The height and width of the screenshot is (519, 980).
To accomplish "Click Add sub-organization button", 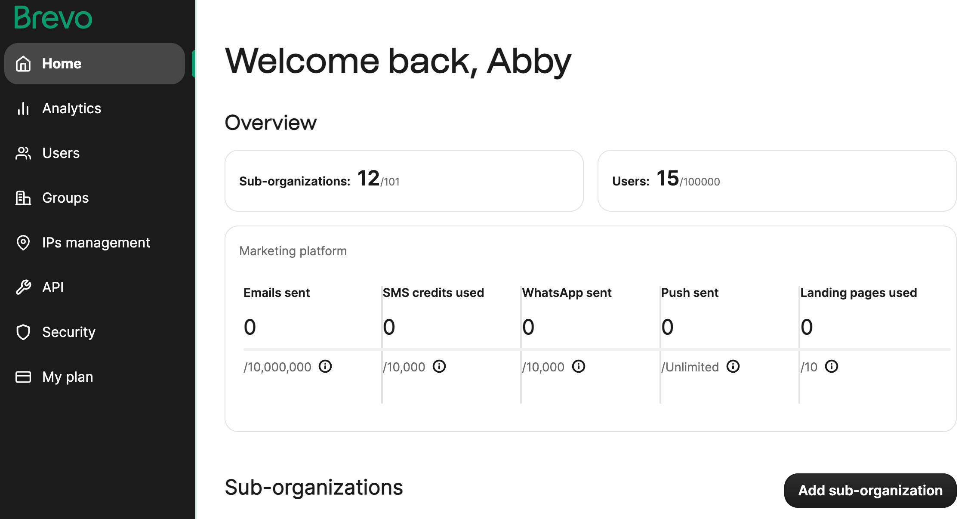I will [x=870, y=491].
